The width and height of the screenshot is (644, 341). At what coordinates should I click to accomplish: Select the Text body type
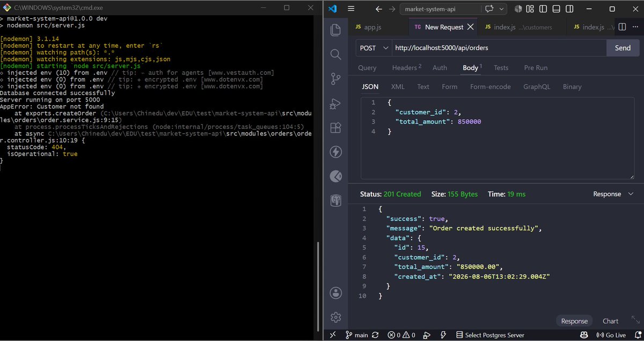pyautogui.click(x=423, y=86)
